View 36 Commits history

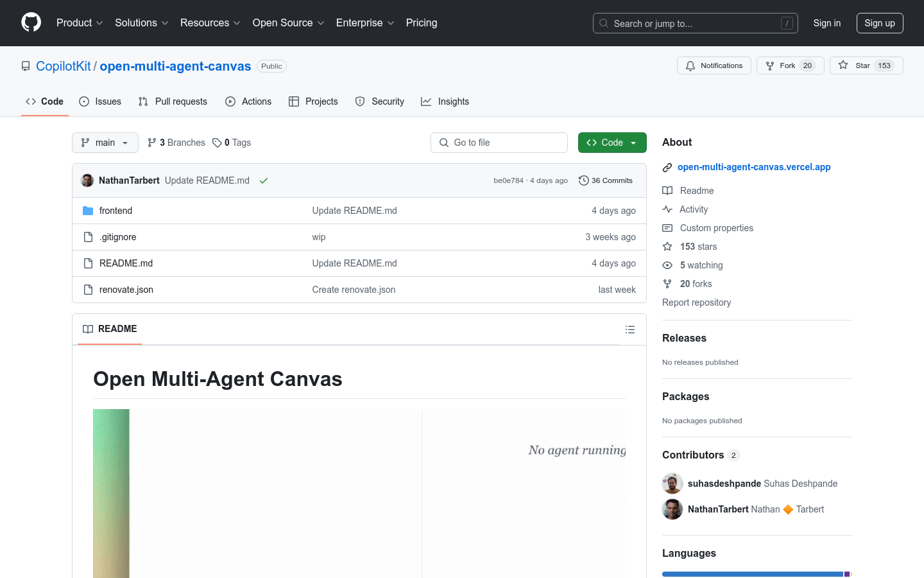click(x=605, y=180)
